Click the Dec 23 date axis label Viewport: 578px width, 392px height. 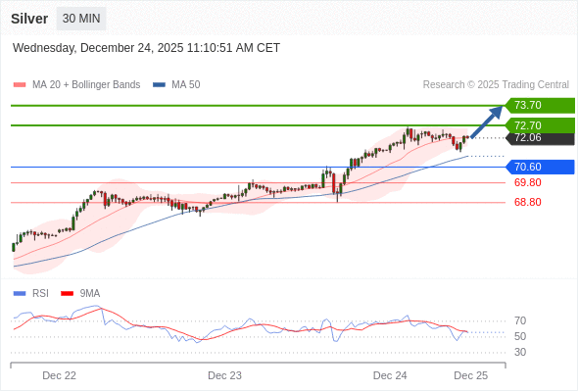(x=225, y=375)
